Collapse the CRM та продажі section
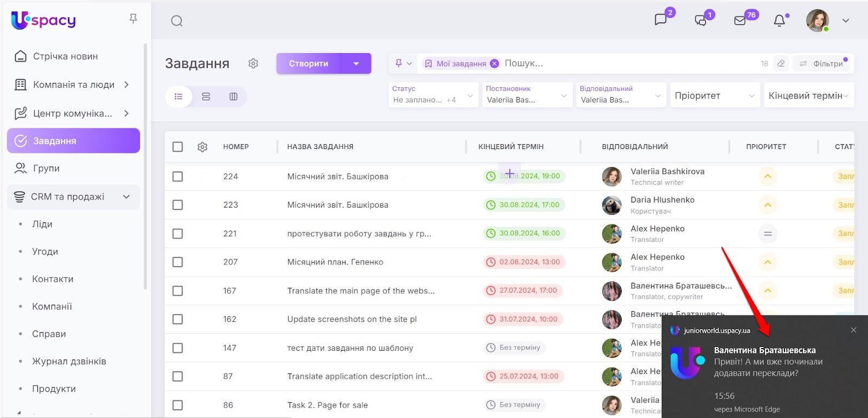The width and height of the screenshot is (868, 418). [126, 197]
